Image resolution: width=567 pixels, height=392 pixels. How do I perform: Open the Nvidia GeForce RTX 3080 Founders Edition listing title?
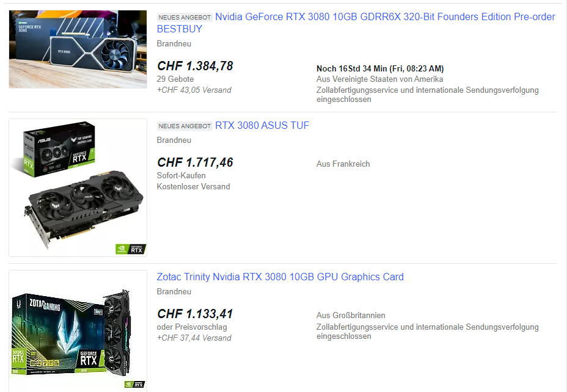point(356,23)
